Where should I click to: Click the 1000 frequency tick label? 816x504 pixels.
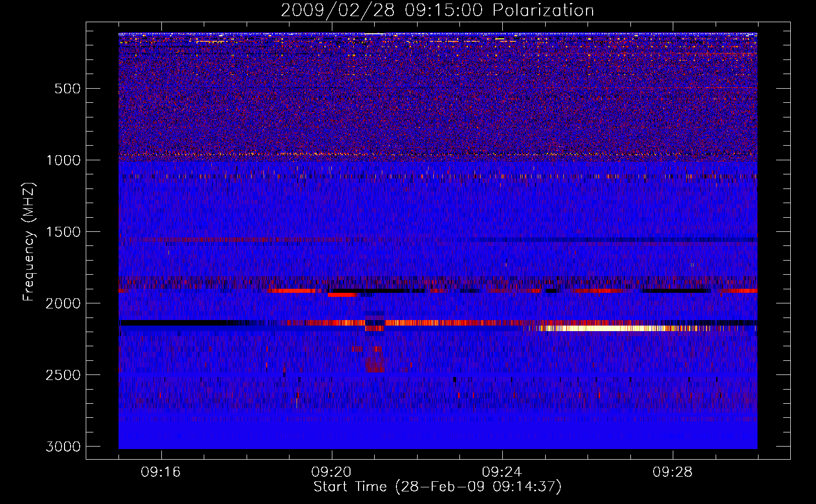[63, 160]
